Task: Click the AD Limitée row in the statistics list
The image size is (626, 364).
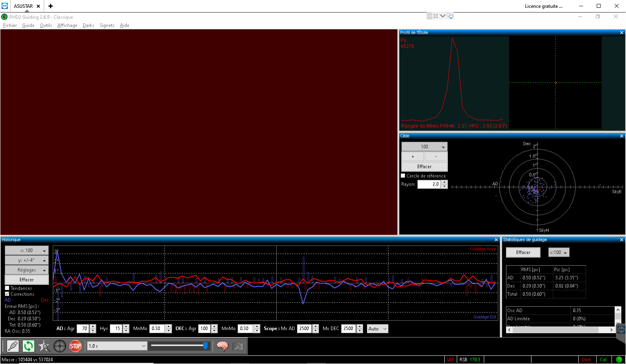Action: click(x=561, y=319)
